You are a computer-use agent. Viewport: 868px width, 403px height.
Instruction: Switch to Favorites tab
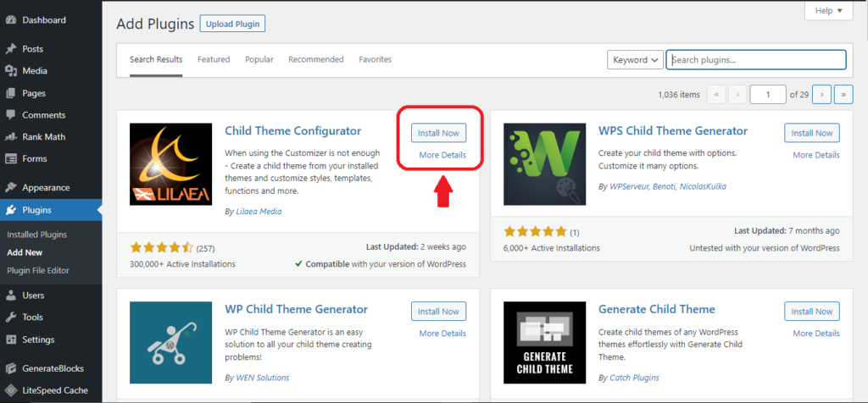pyautogui.click(x=376, y=59)
